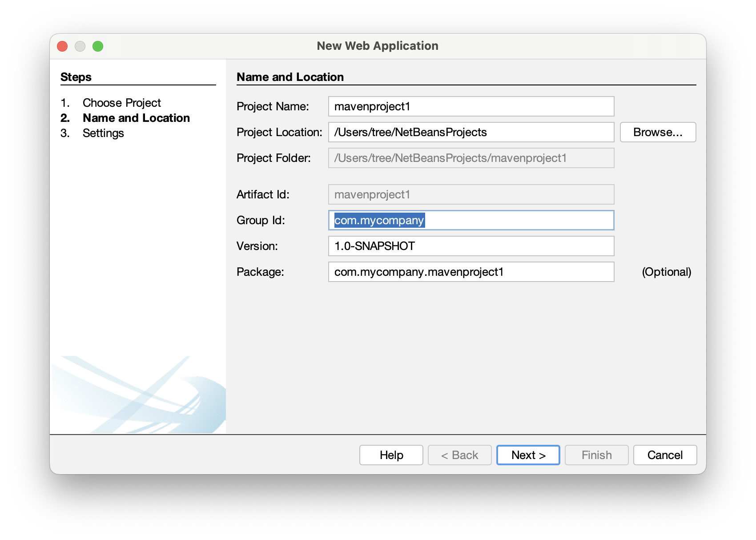Screen dimensions: 756x540
Task: Click the Project Location input field
Action: [x=470, y=132]
